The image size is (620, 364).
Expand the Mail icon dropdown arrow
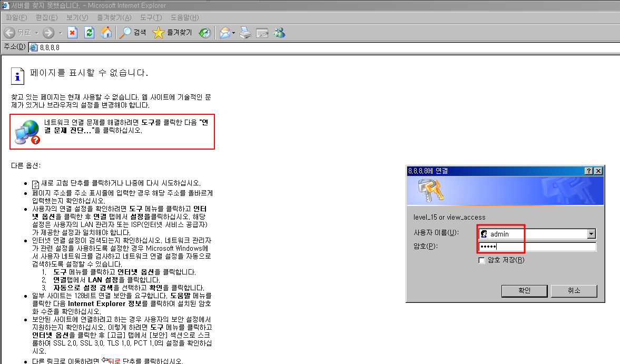coord(234,33)
